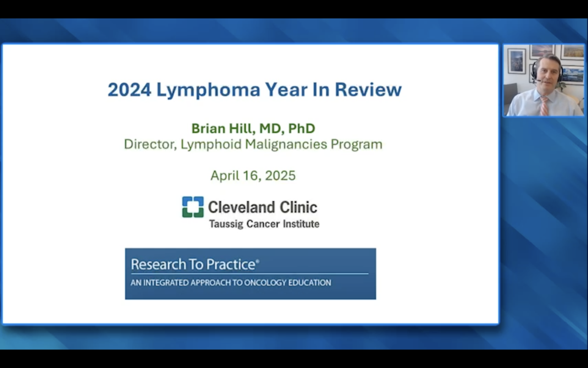Click the title '2024 Lymphoma Year In Review'
588x368 pixels.
click(x=255, y=90)
